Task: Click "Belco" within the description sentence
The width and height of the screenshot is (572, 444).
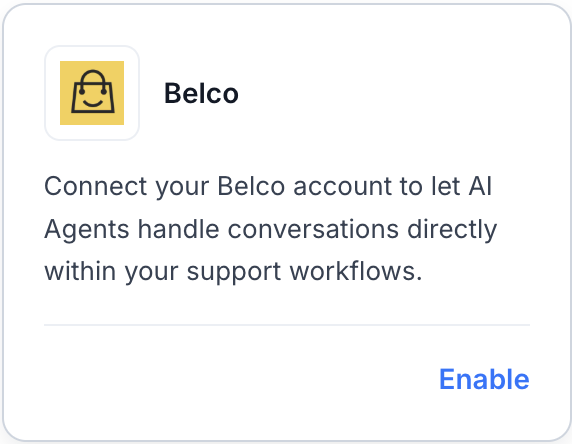Action: click(251, 186)
